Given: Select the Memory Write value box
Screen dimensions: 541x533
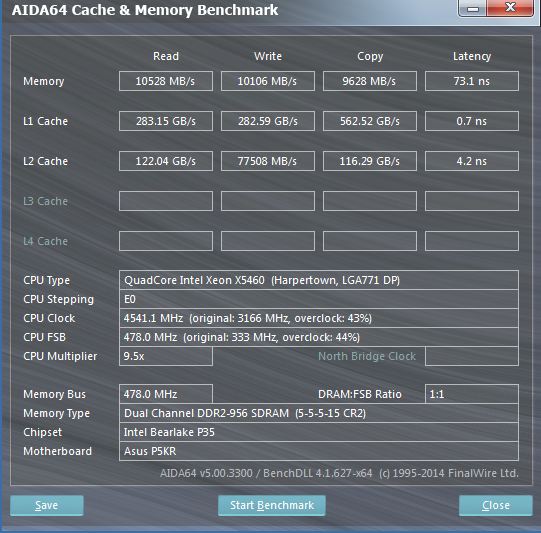Looking at the screenshot, I should (x=268, y=81).
